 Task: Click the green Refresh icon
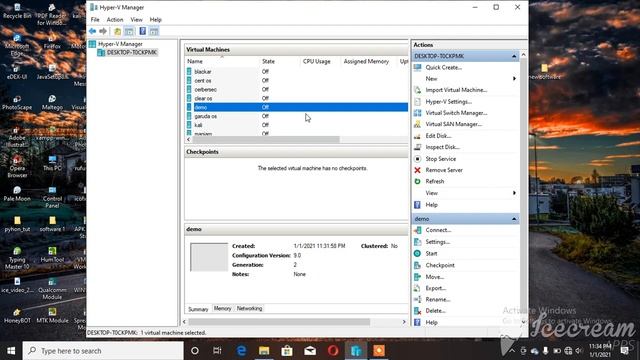click(418, 181)
